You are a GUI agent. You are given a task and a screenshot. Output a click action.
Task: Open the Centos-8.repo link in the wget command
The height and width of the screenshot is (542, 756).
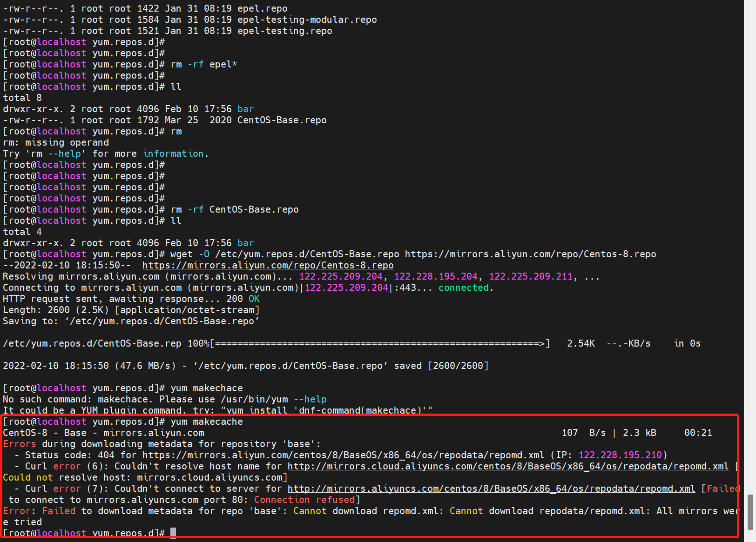click(530, 254)
